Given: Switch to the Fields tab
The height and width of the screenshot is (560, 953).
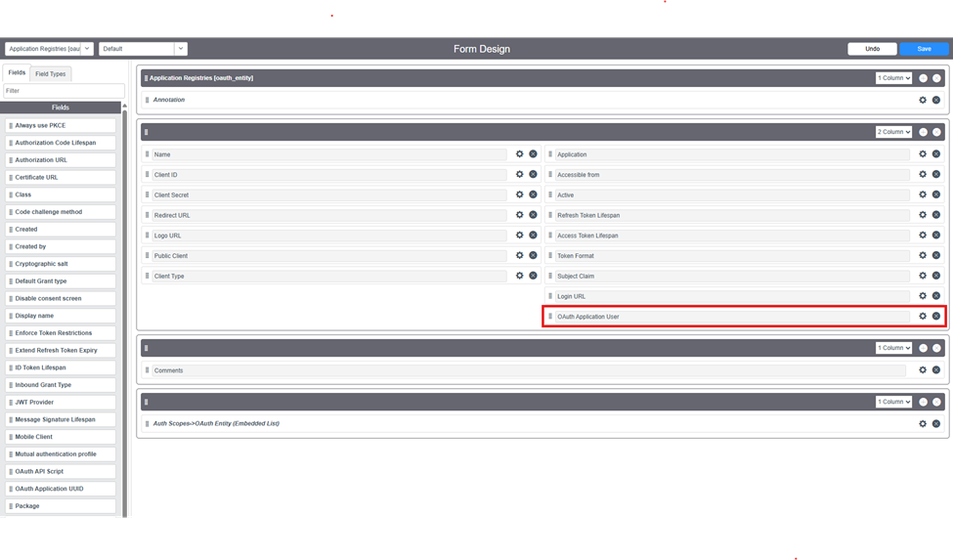Looking at the screenshot, I should point(17,73).
